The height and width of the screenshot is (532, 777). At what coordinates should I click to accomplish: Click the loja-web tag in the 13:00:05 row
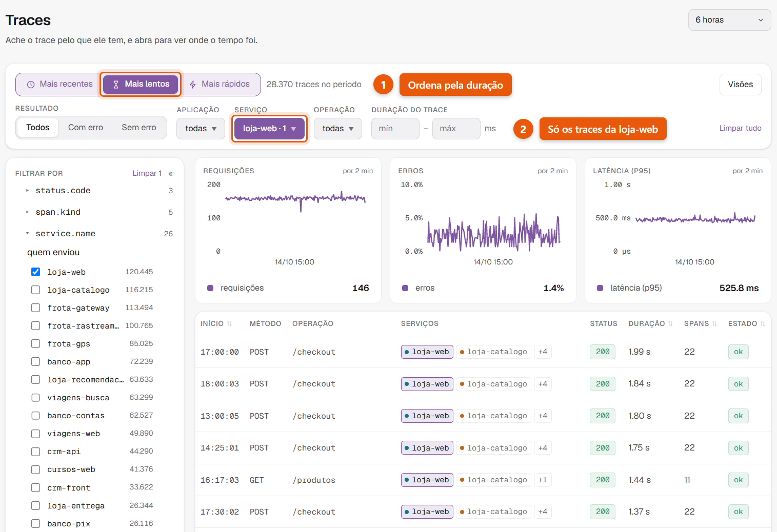pos(427,416)
